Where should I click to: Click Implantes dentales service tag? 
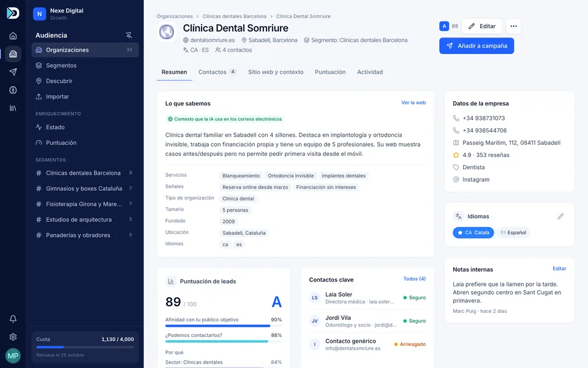pos(344,176)
